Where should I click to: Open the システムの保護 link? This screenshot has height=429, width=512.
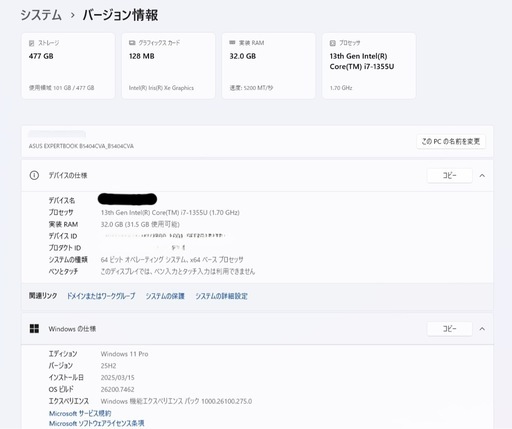click(x=165, y=296)
